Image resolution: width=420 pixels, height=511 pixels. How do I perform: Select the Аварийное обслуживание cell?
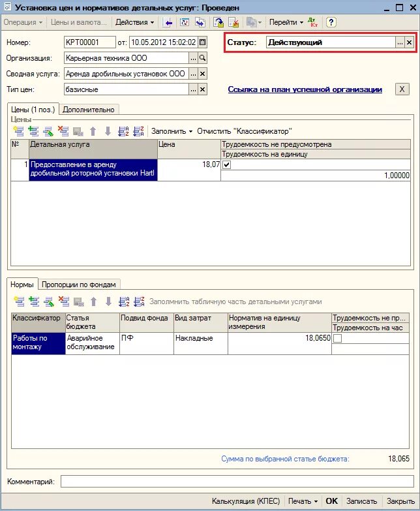coord(92,343)
